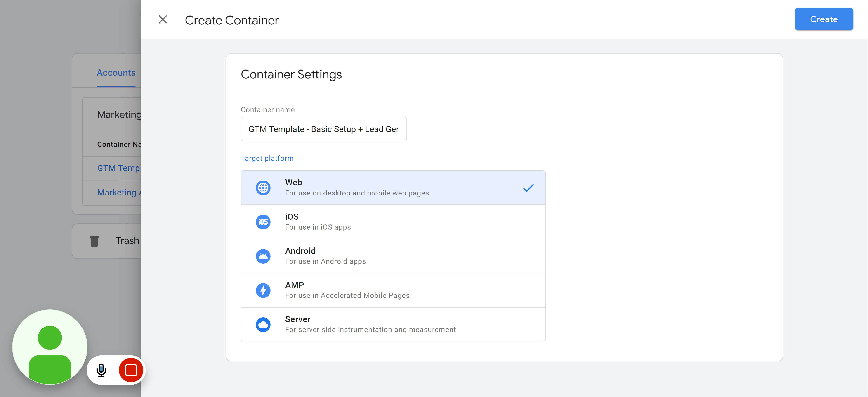Open the Trash label

[x=127, y=240]
